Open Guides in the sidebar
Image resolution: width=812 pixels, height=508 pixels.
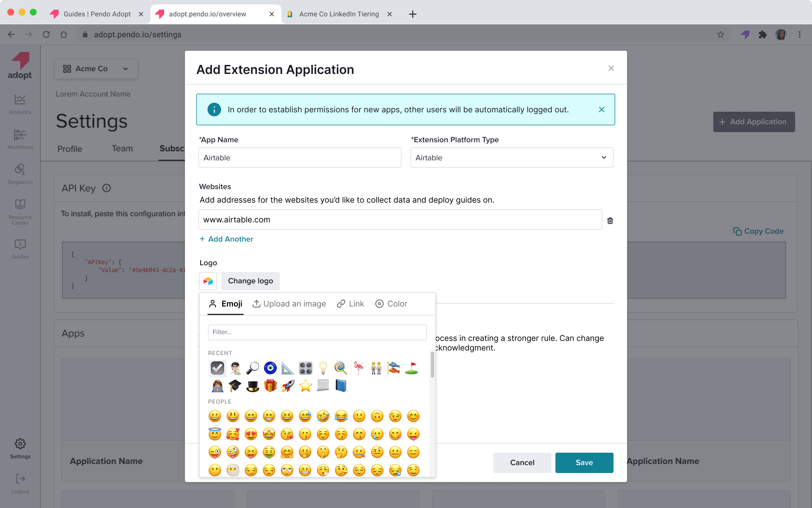pyautogui.click(x=20, y=249)
